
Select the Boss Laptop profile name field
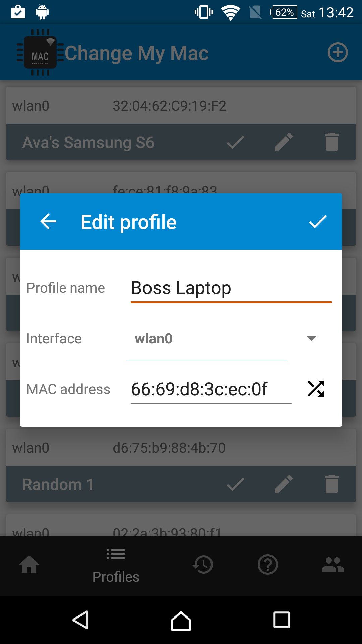pyautogui.click(x=231, y=288)
